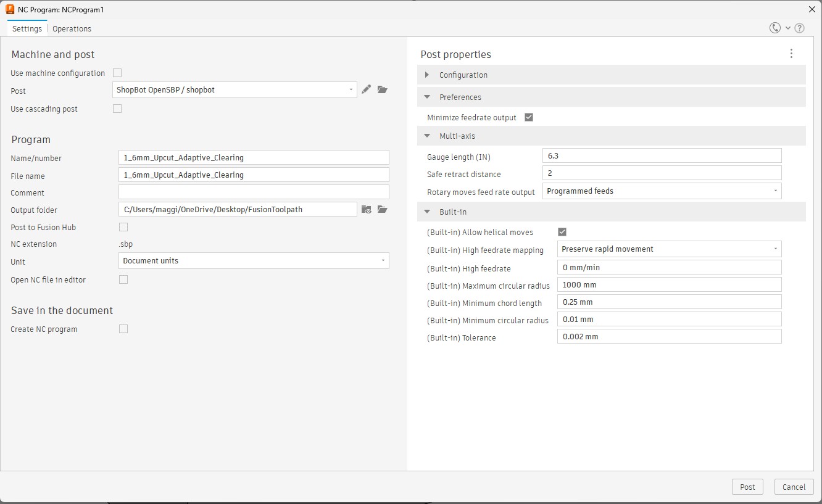Viewport: 822px width, 504px height.
Task: Close the NC Program dialog window
Action: (x=812, y=9)
